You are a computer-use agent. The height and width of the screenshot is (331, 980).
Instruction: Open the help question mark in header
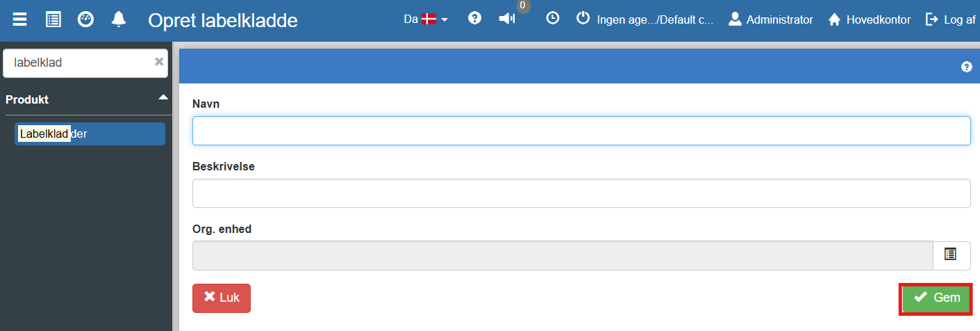coord(475,19)
